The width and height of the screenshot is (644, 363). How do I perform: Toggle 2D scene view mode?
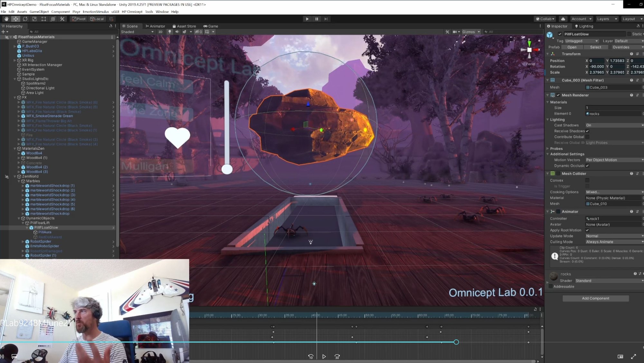pos(160,32)
